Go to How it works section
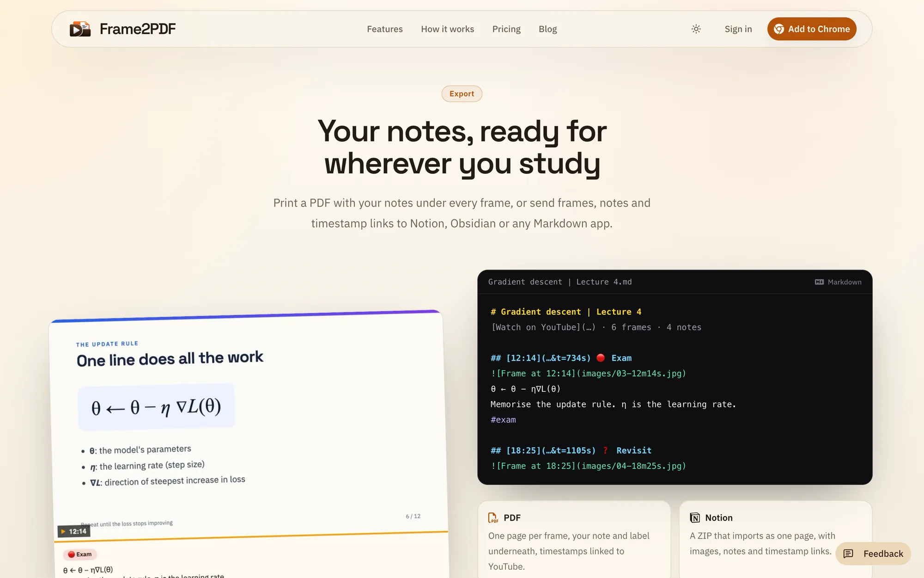The width and height of the screenshot is (924, 578). pos(447,29)
